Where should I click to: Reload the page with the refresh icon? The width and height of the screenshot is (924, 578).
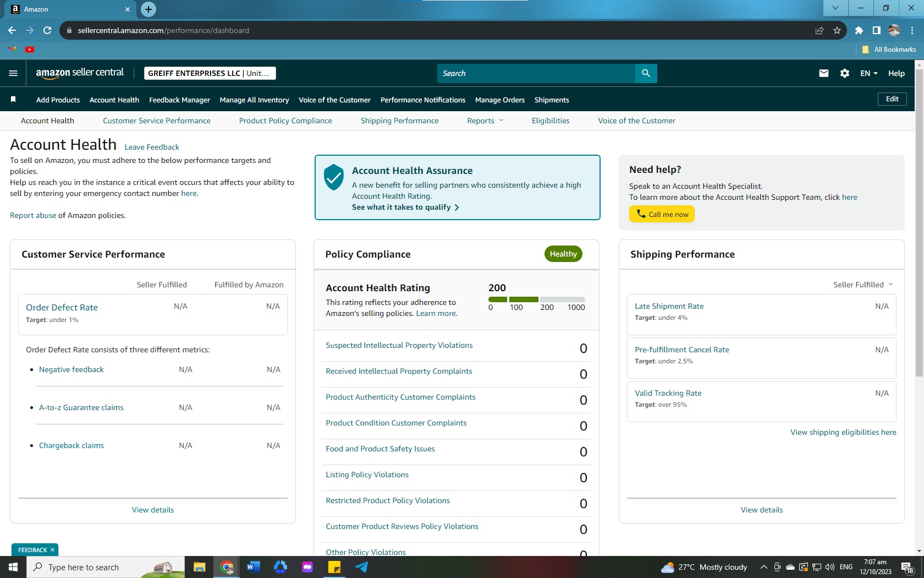(47, 30)
